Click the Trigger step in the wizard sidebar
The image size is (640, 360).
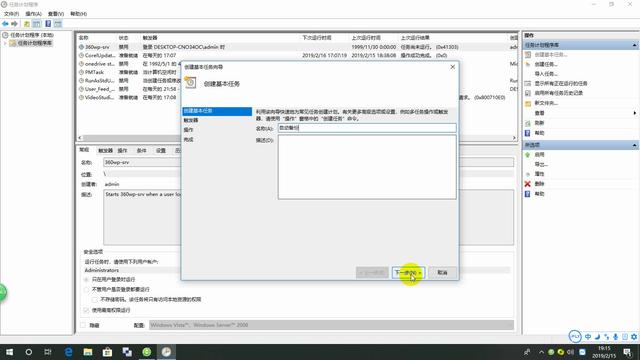[x=191, y=120]
